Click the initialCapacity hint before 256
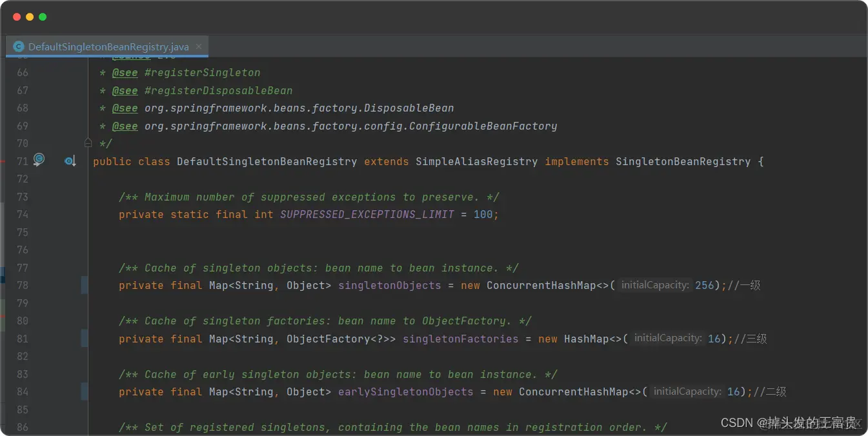Screen dimensions: 868x436 click(x=655, y=285)
